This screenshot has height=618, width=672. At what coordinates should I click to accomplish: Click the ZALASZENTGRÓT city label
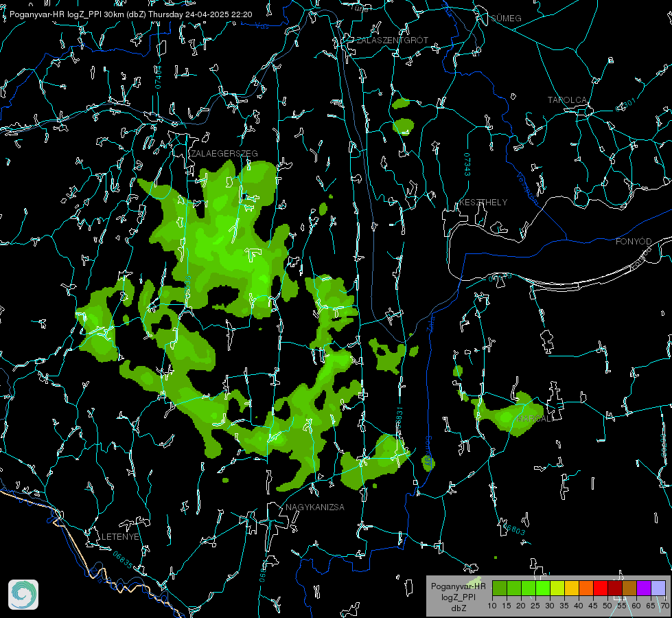[x=392, y=41]
